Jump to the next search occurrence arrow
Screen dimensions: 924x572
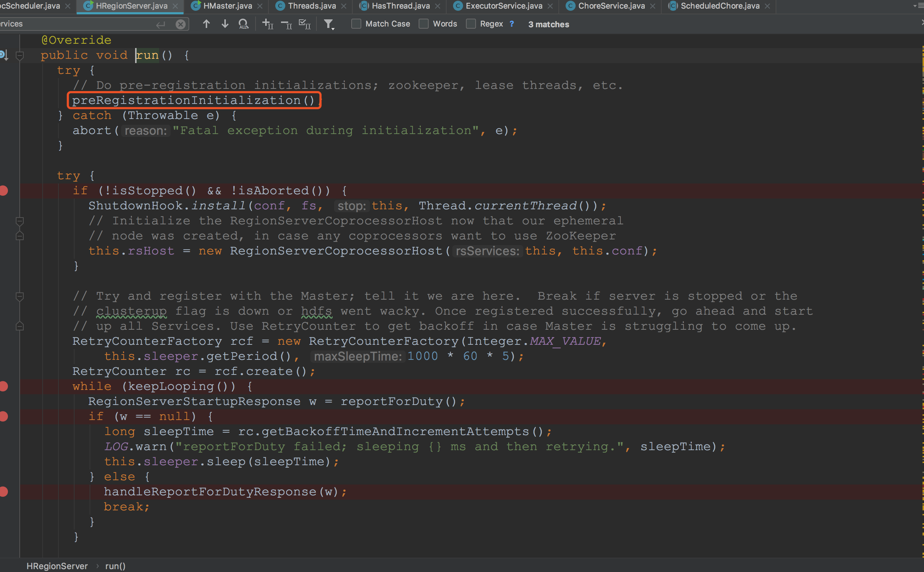click(225, 24)
